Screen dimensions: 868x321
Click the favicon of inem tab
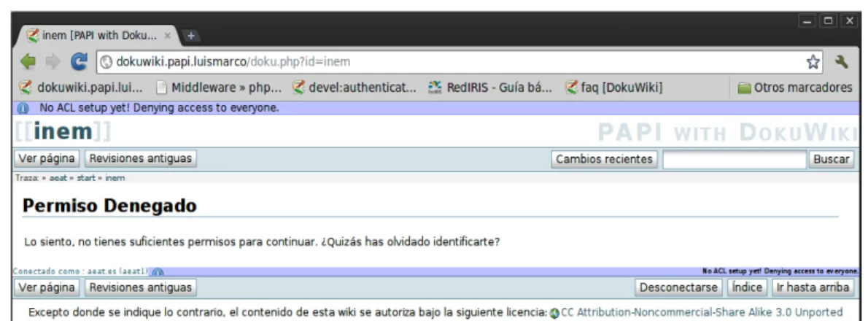[34, 36]
